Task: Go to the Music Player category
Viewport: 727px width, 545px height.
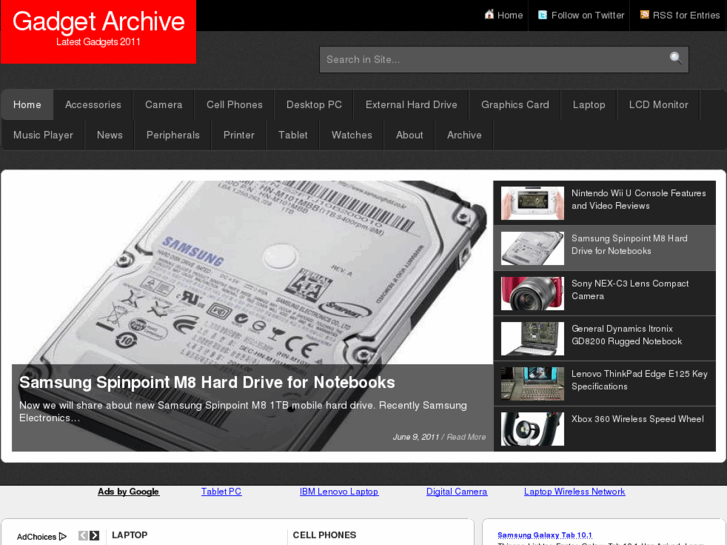Action: click(x=43, y=135)
